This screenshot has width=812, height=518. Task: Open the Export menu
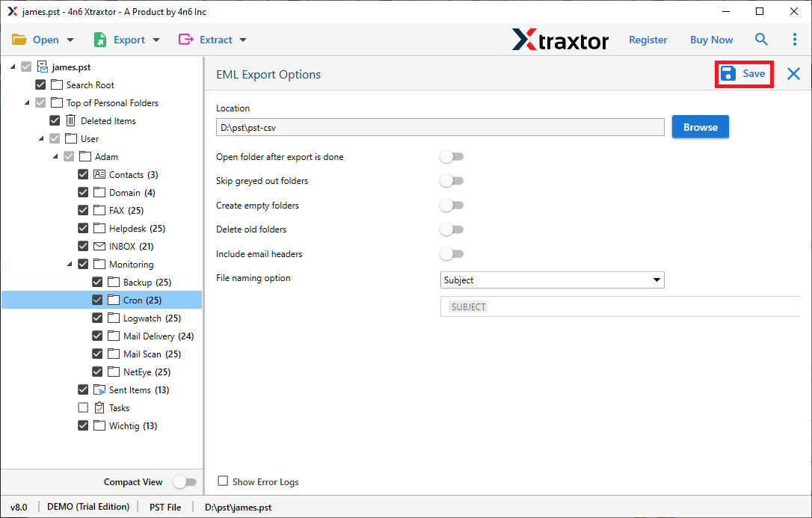tap(126, 40)
